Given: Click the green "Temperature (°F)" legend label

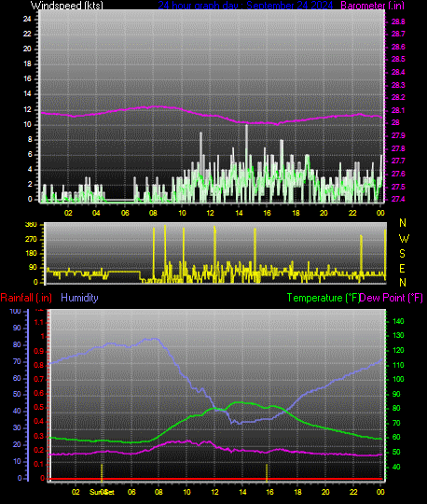Looking at the screenshot, I should (x=323, y=298).
